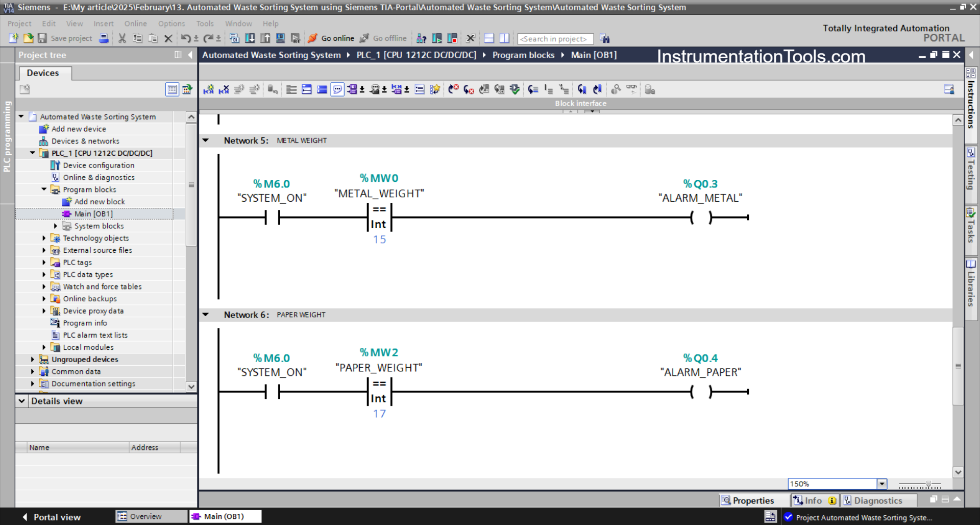The image size is (980, 525).
Task: Collapse the Details view panel
Action: (22, 401)
